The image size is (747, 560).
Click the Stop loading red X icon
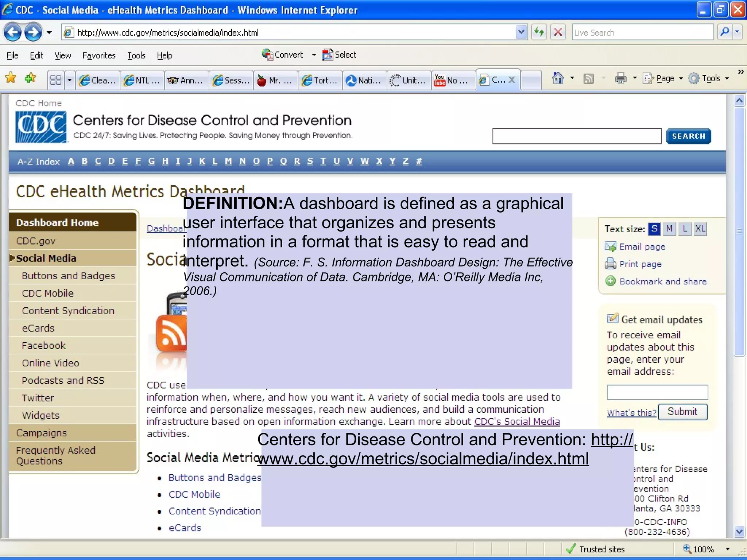tap(558, 32)
